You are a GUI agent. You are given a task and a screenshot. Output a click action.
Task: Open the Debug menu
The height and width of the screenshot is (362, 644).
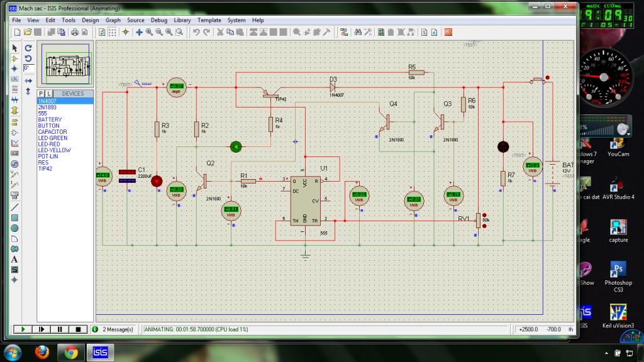(x=159, y=20)
